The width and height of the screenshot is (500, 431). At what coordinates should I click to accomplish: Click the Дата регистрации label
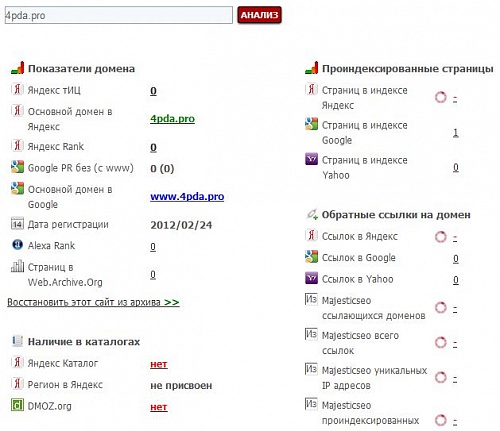[68, 225]
